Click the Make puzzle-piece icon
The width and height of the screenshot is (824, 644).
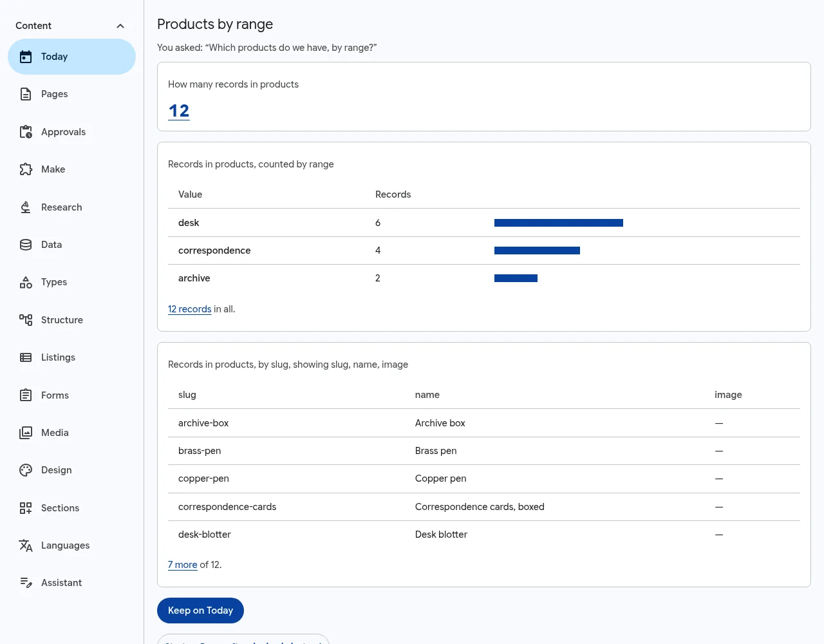point(26,169)
